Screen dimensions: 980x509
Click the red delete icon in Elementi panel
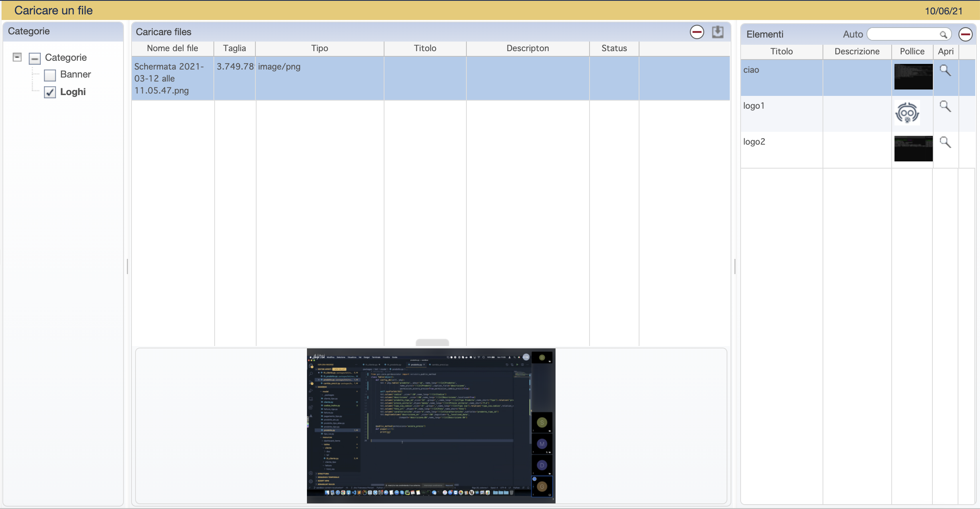[965, 34]
